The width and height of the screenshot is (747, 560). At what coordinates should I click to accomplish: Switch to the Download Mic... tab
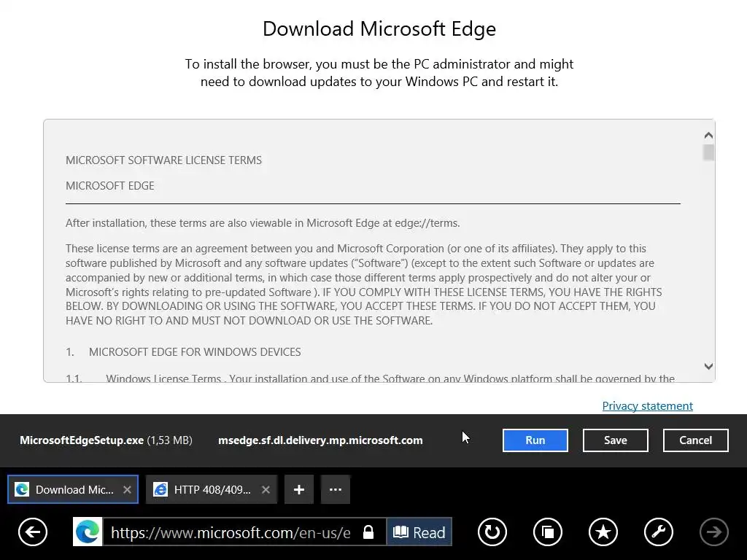click(x=73, y=489)
